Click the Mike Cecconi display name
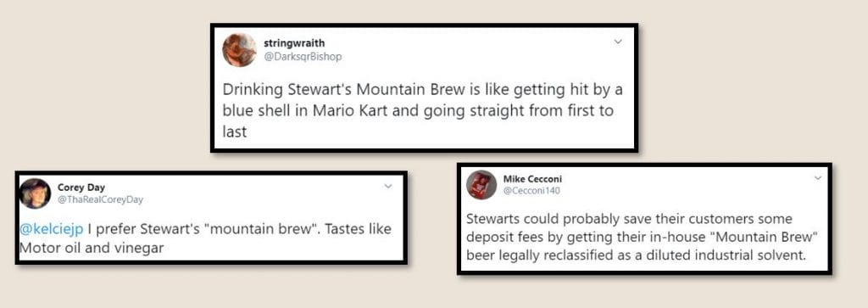Image resolution: width=868 pixels, height=308 pixels. click(x=532, y=179)
